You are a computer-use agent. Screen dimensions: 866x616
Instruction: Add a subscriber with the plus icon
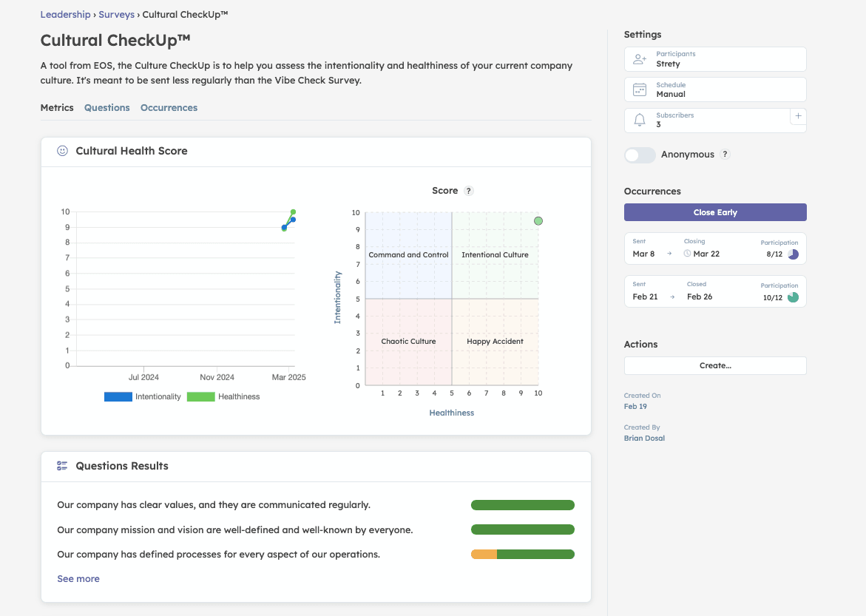click(798, 116)
